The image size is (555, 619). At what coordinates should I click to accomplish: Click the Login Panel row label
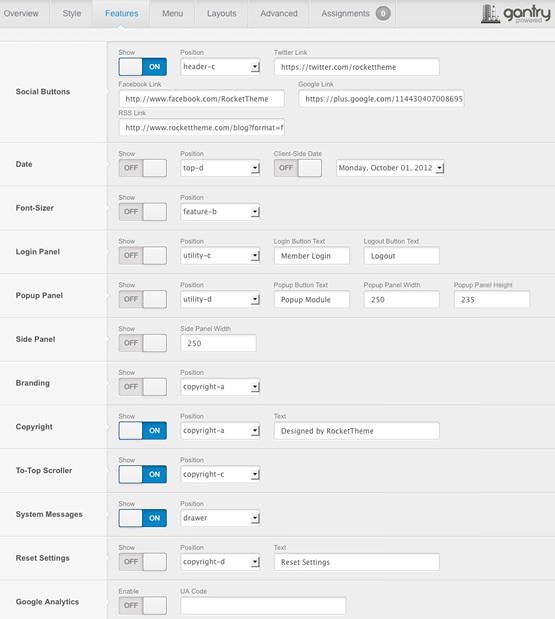coord(38,251)
